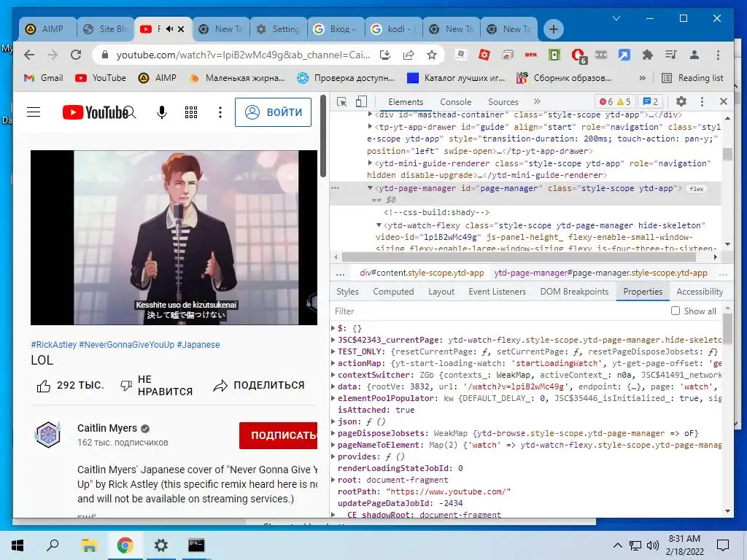Viewport: 747px width, 560px height.
Task: Open the Caitlin Myers channel avatar
Action: (48, 435)
